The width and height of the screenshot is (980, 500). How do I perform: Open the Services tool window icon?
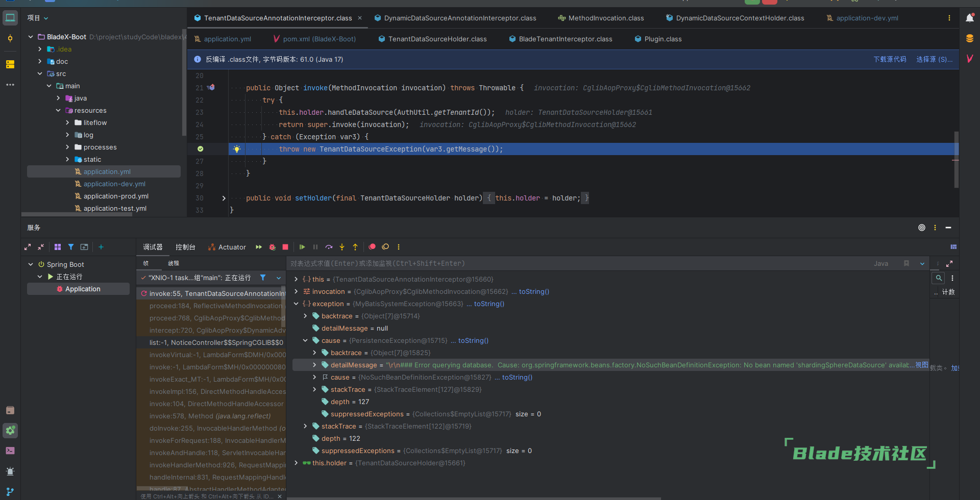click(x=10, y=431)
